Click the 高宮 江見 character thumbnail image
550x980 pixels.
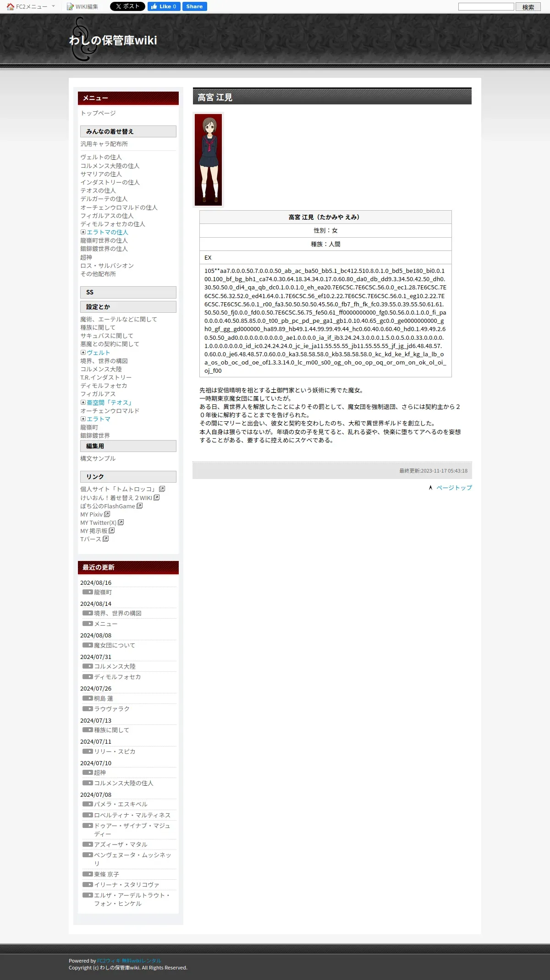point(209,160)
